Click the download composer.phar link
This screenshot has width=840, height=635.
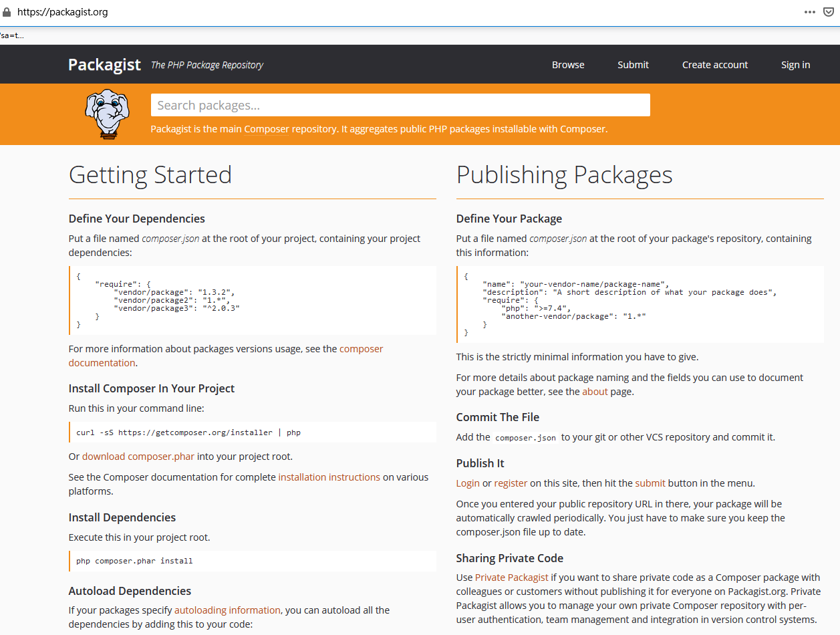138,457
